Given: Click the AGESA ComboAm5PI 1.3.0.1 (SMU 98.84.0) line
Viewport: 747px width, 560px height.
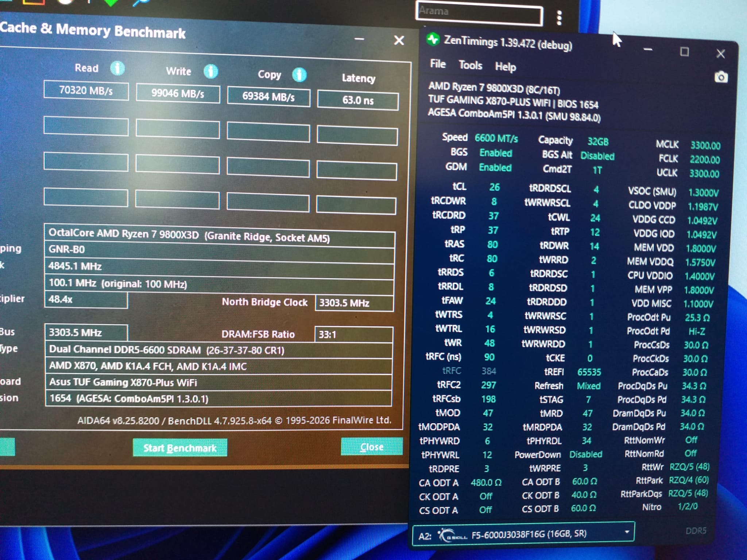Looking at the screenshot, I should pyautogui.click(x=514, y=115).
